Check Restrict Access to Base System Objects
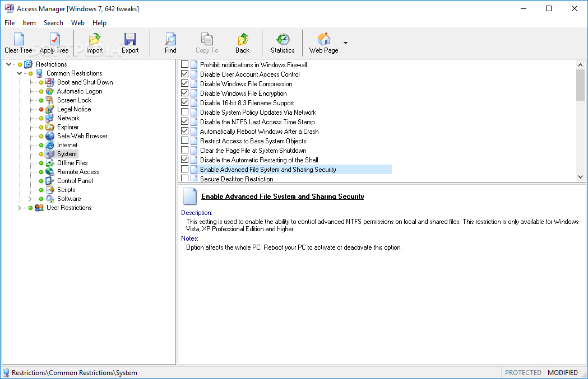The image size is (588, 379). [184, 141]
